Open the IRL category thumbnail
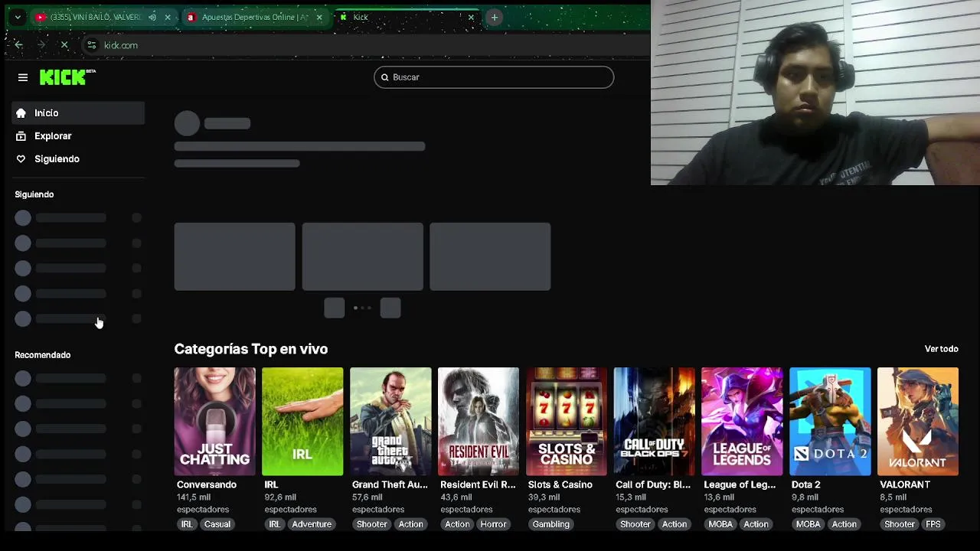The width and height of the screenshot is (980, 551). pyautogui.click(x=302, y=422)
